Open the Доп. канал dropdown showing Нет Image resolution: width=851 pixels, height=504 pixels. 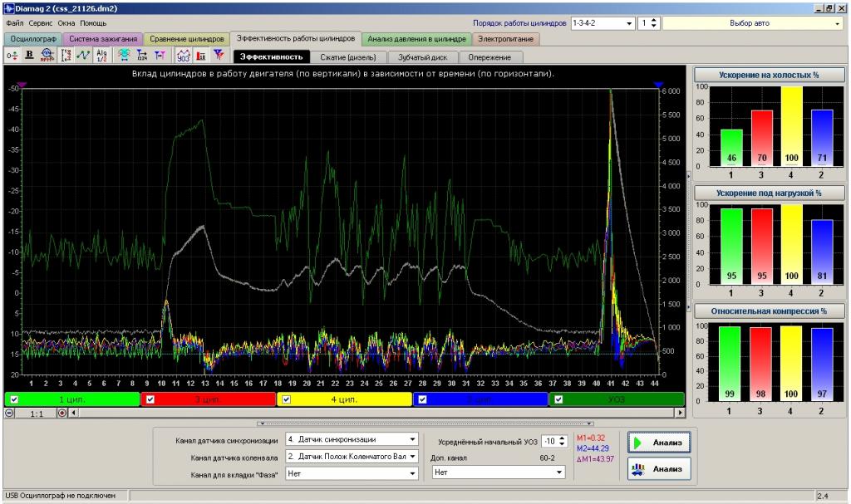point(499,472)
